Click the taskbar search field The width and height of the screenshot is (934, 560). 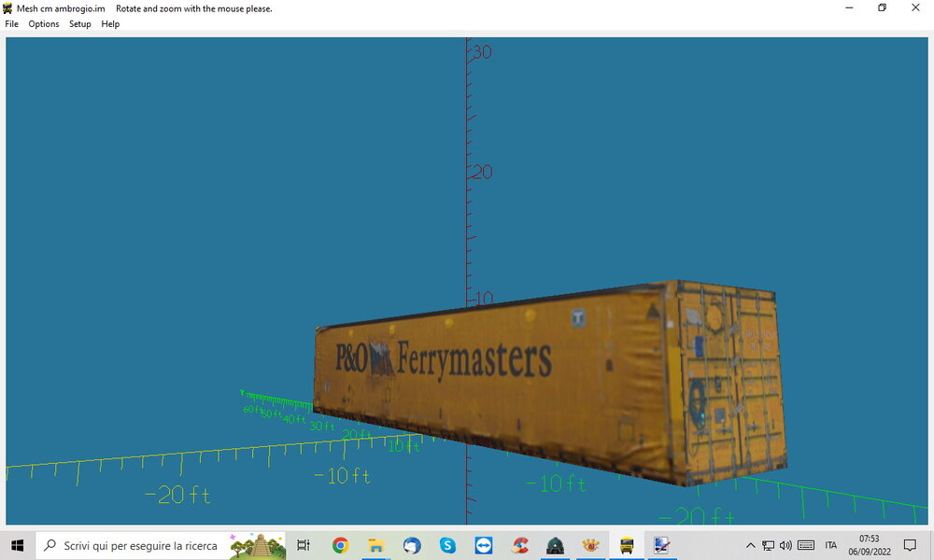(x=161, y=545)
